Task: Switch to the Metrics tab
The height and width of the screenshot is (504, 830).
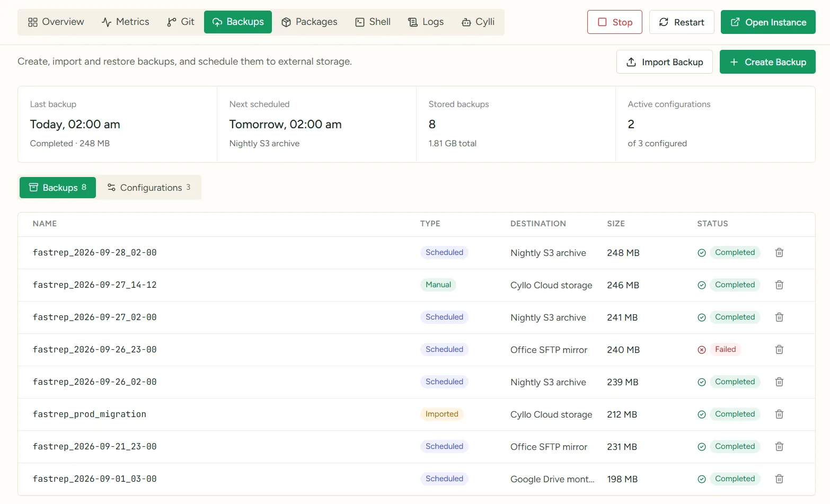Action: 126,22
